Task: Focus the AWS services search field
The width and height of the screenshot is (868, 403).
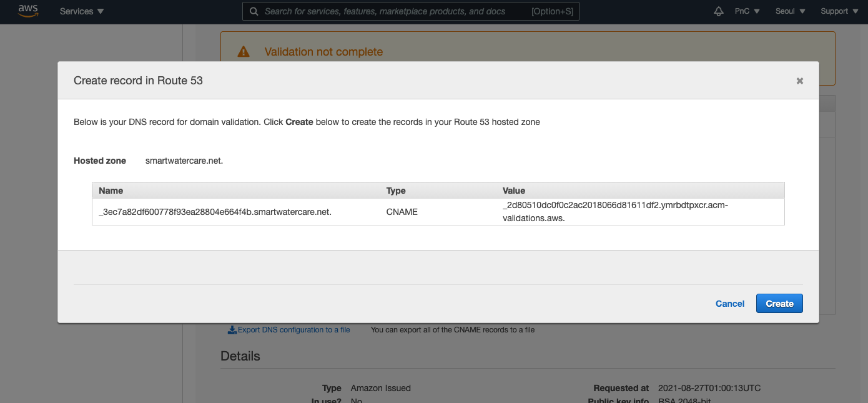Action: coord(393,11)
